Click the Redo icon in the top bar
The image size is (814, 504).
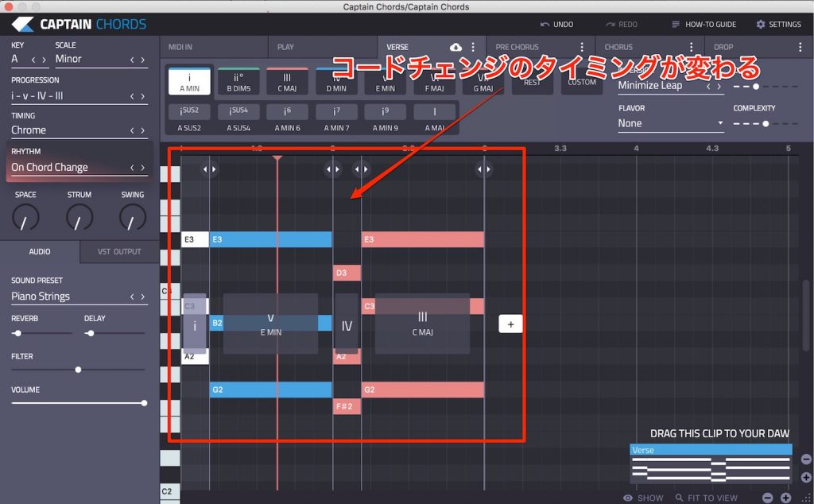610,25
